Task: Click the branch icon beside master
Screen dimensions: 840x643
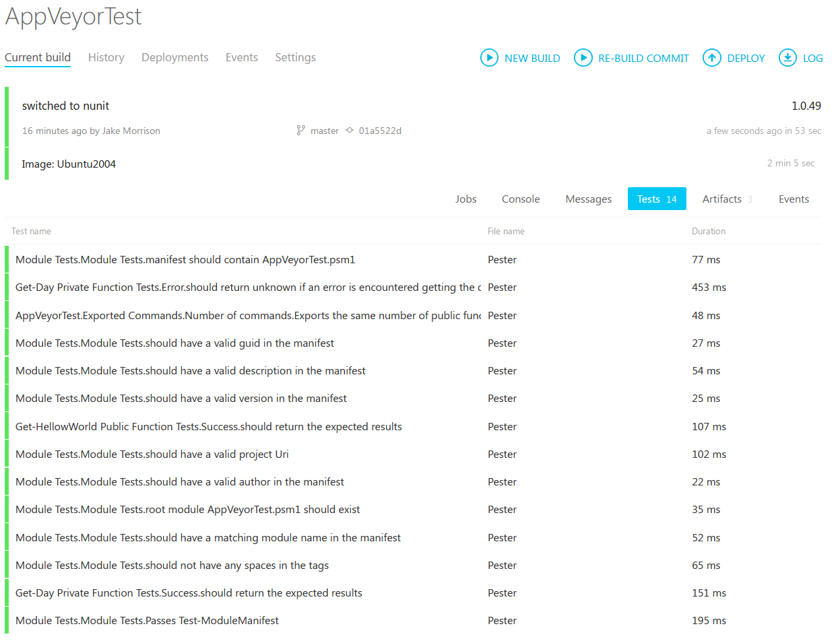Action: tap(300, 131)
